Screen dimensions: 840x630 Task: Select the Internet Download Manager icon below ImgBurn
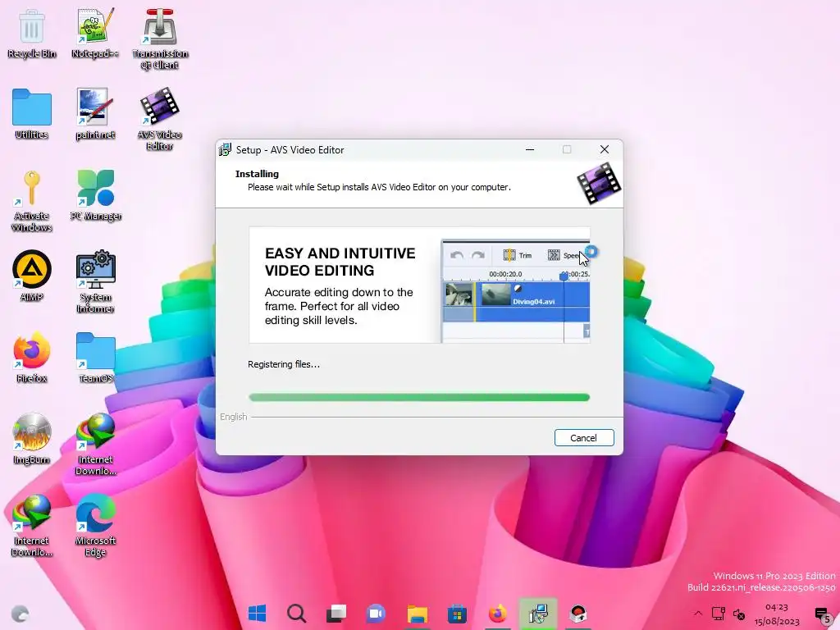[32, 526]
